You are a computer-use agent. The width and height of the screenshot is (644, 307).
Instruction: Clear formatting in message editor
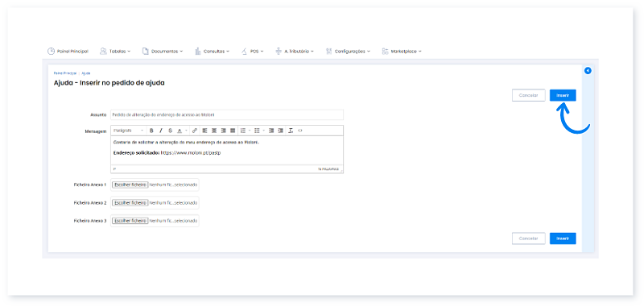click(x=291, y=131)
